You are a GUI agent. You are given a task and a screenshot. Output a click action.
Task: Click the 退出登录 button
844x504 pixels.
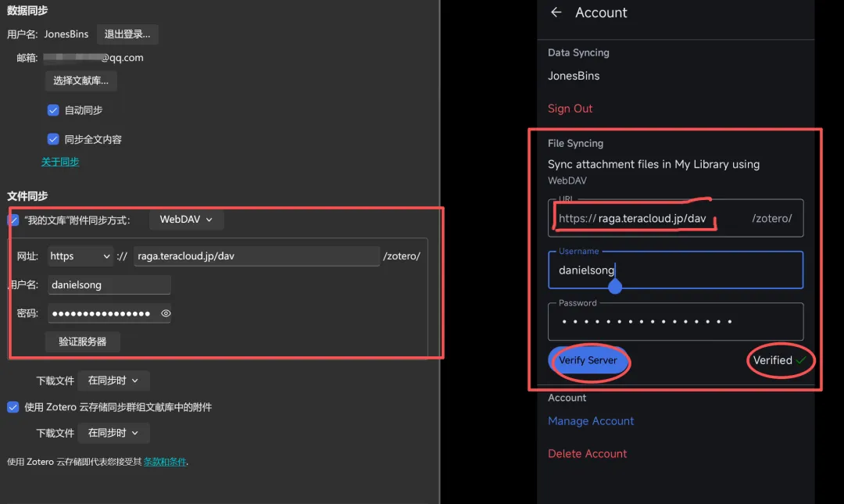(x=127, y=34)
